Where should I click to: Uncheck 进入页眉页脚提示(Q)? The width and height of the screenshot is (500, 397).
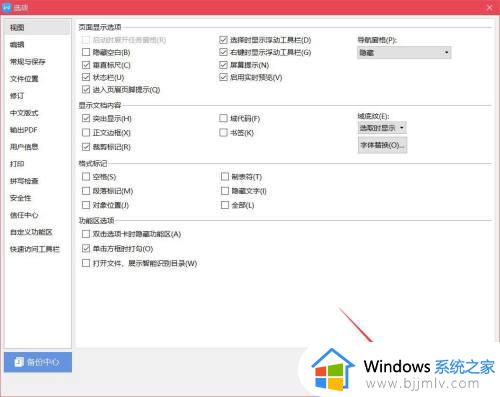tap(86, 89)
